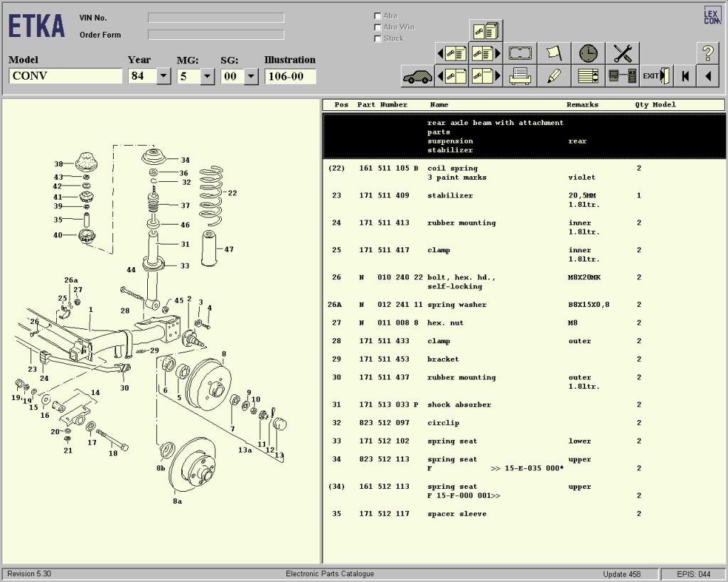
Task: Click the Part Number column header
Action: pyautogui.click(x=382, y=104)
